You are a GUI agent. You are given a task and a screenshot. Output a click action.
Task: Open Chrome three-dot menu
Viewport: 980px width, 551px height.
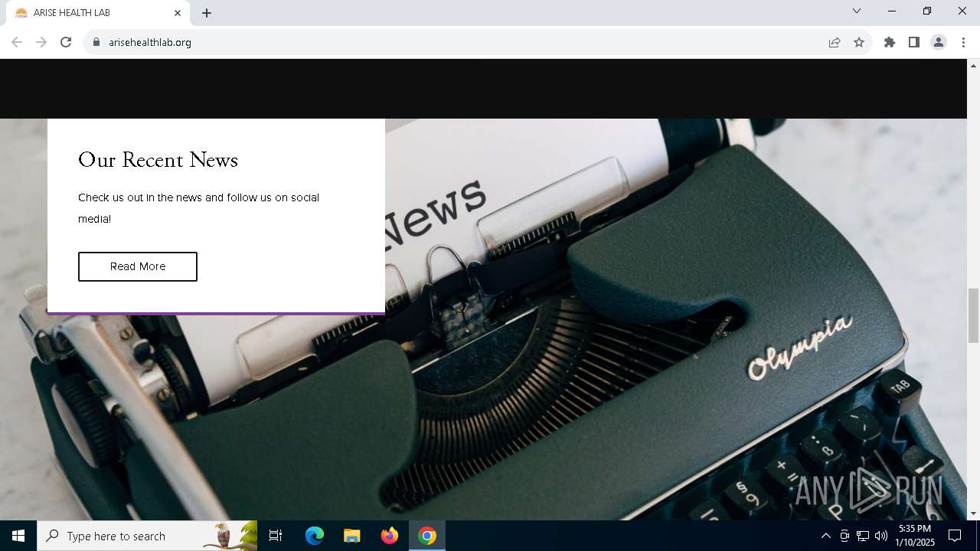(963, 42)
